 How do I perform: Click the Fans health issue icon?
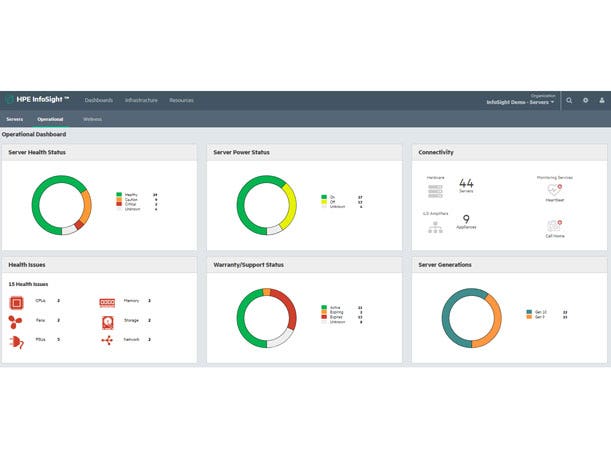point(16,320)
